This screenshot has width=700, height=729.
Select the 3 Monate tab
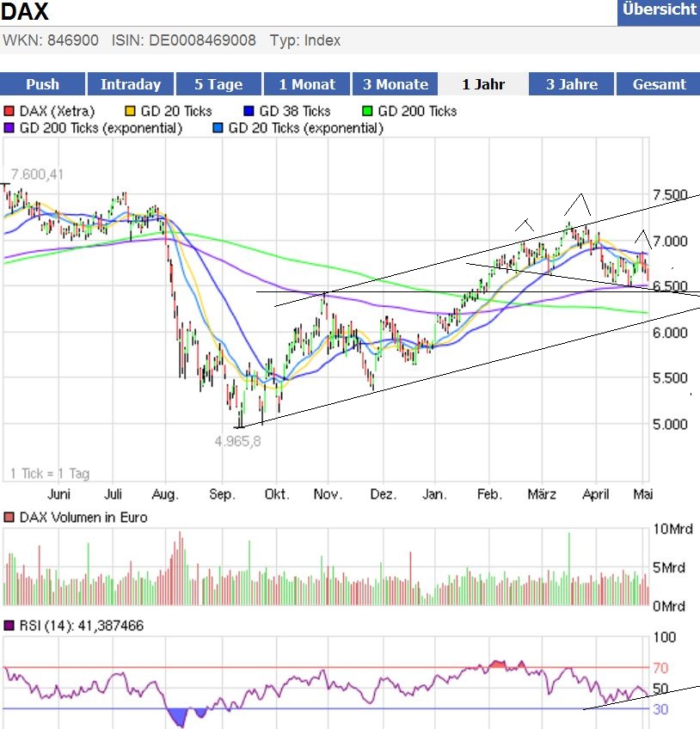[396, 84]
